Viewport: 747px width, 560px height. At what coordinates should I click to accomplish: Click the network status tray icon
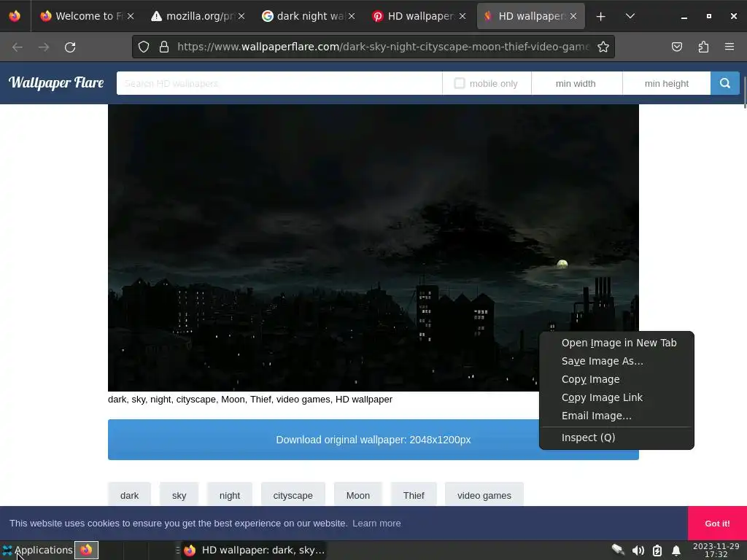(x=618, y=551)
